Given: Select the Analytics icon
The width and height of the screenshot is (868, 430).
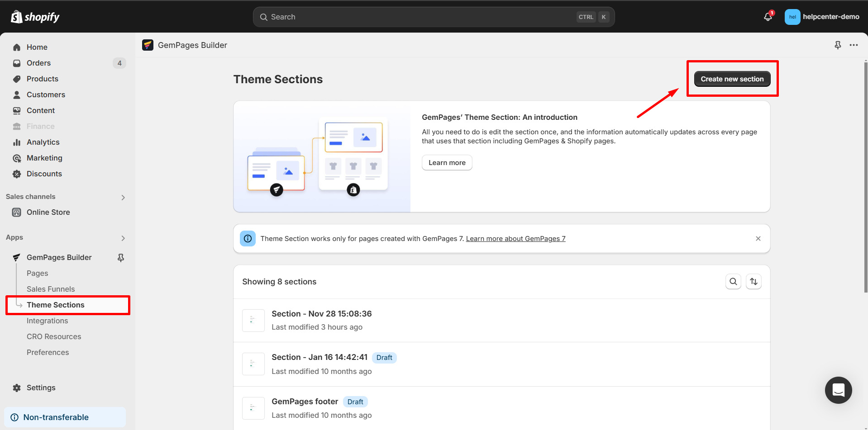Looking at the screenshot, I should 17,142.
